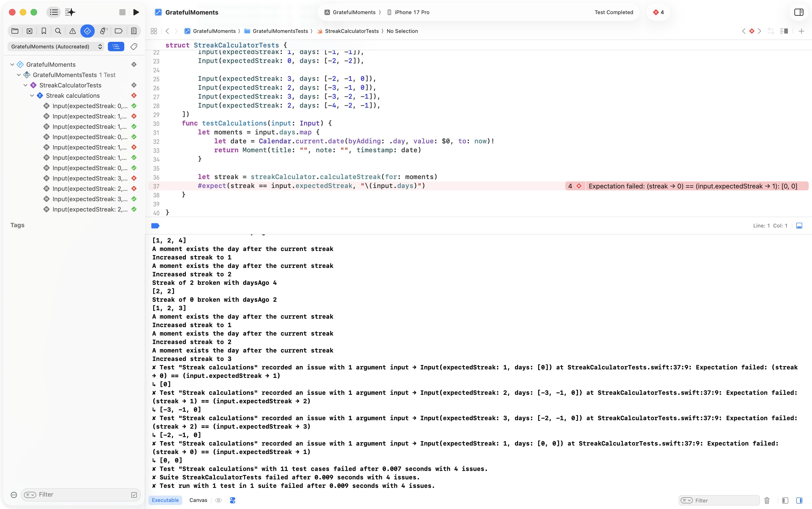Click the GratefulMoments window title
This screenshot has width=812, height=509.
click(192, 12)
